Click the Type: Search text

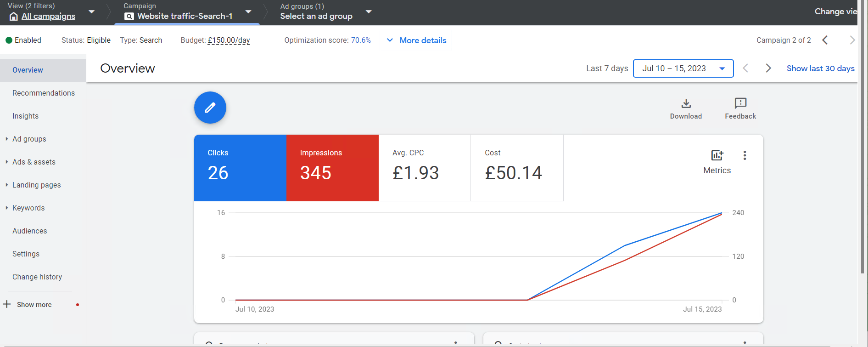pos(141,40)
